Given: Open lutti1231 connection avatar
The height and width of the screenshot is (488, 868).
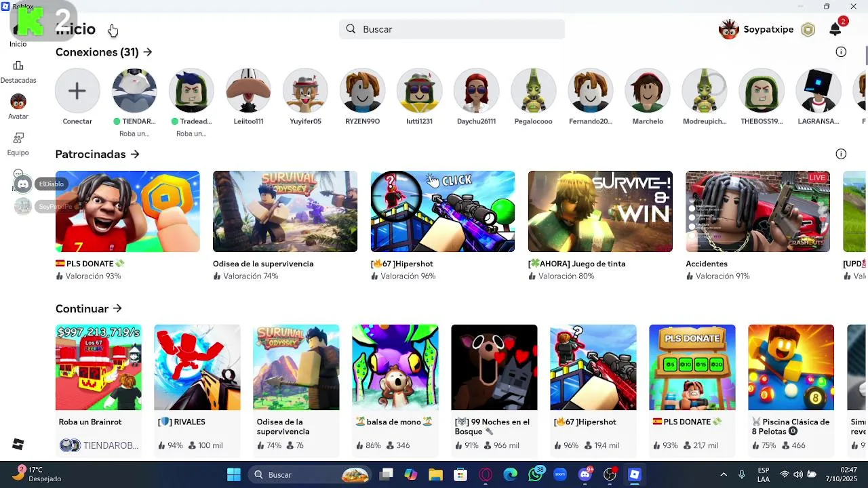Looking at the screenshot, I should [x=419, y=90].
